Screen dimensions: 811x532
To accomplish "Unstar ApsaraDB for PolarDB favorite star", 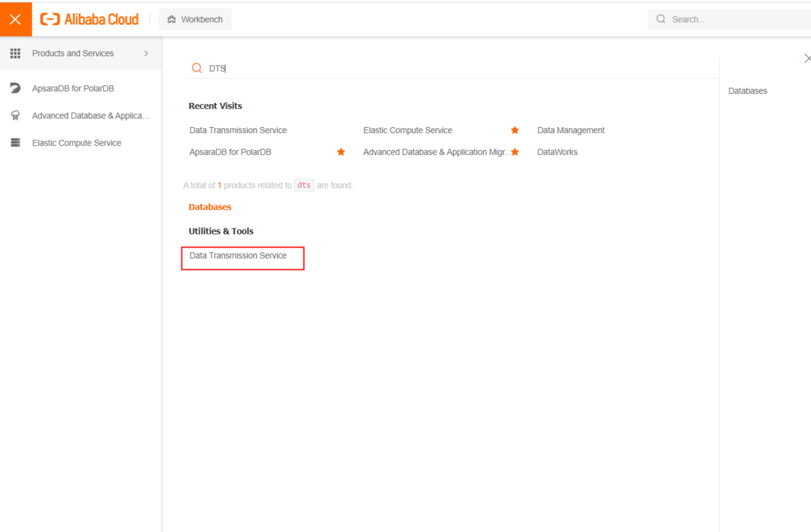I will point(341,152).
